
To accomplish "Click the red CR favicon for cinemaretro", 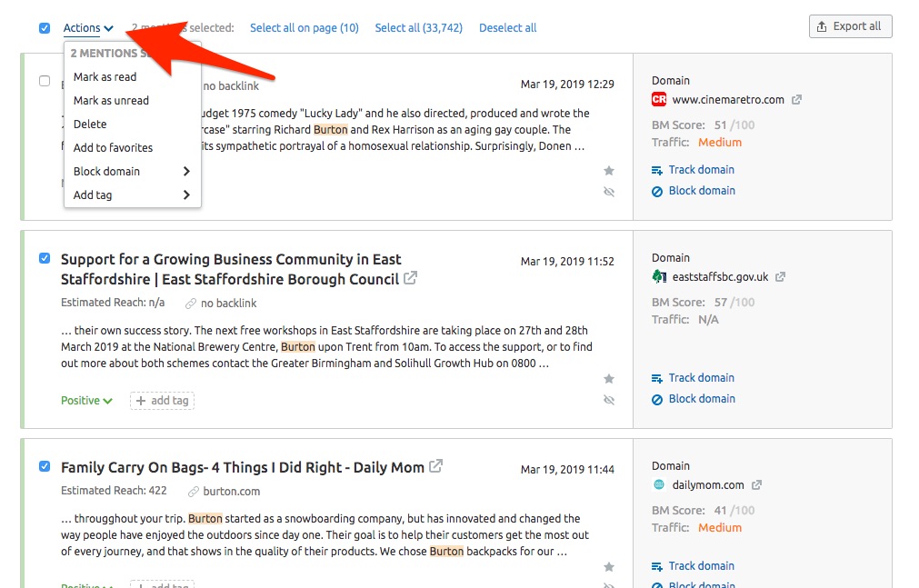I will 659,99.
